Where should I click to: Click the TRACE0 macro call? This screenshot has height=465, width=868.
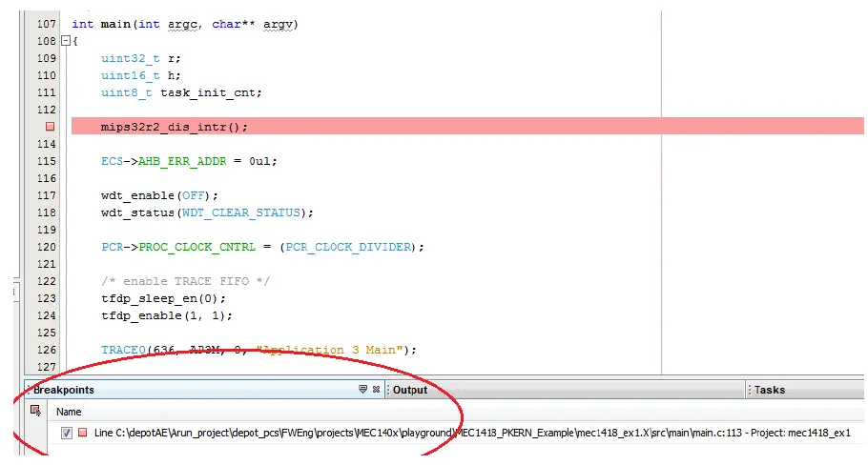tap(123, 350)
